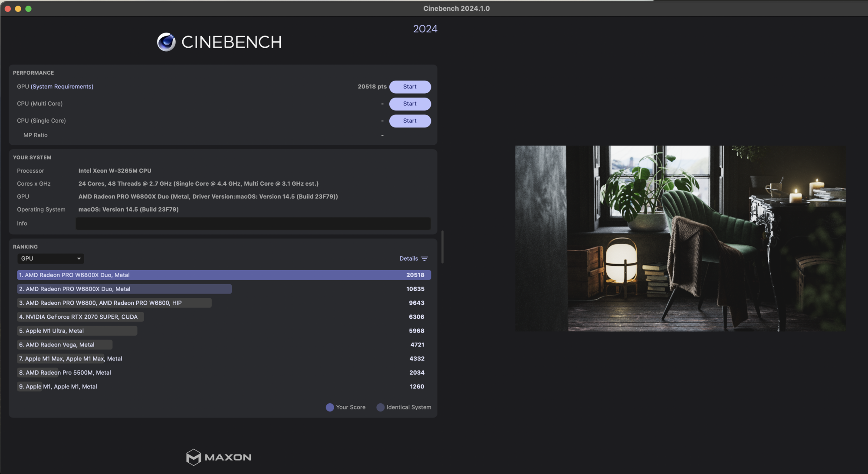Select Apple M1 Ultra, Metal ranking row
Image resolution: width=868 pixels, height=474 pixels.
tap(224, 330)
